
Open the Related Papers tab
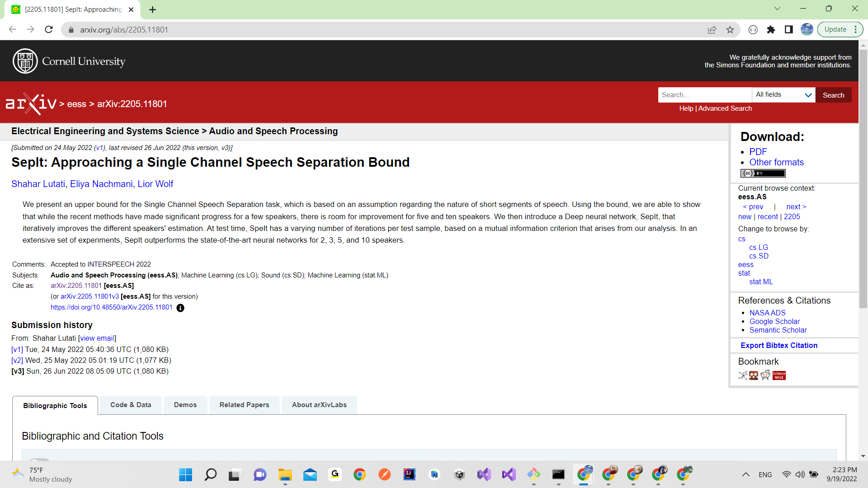pos(244,404)
